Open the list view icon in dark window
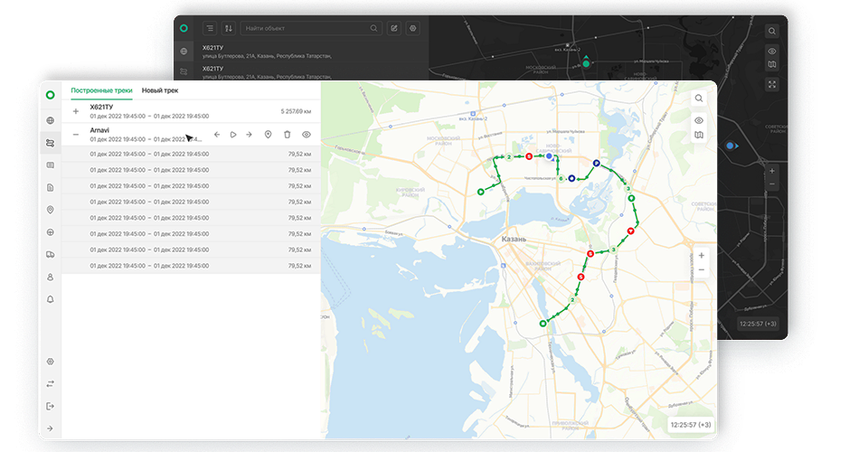Screen dimensions: 868x452 210,28
